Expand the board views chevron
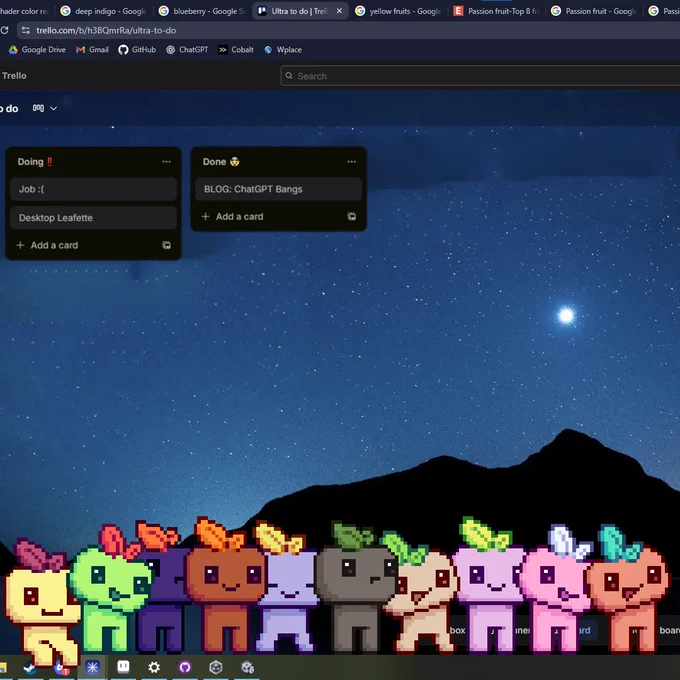 (x=53, y=108)
